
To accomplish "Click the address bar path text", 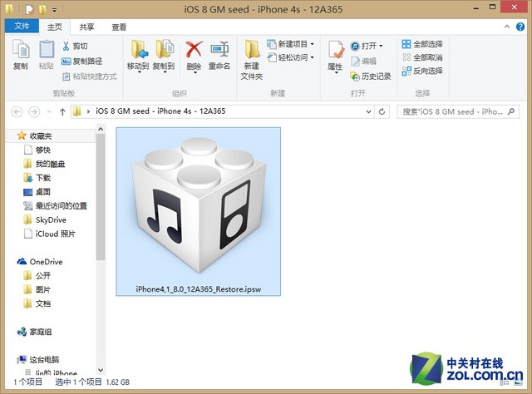I will coord(160,111).
